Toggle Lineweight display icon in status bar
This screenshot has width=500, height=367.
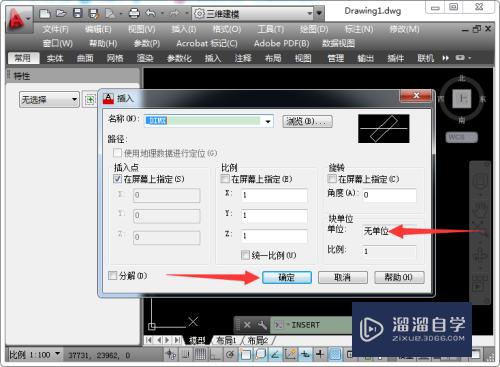point(320,354)
